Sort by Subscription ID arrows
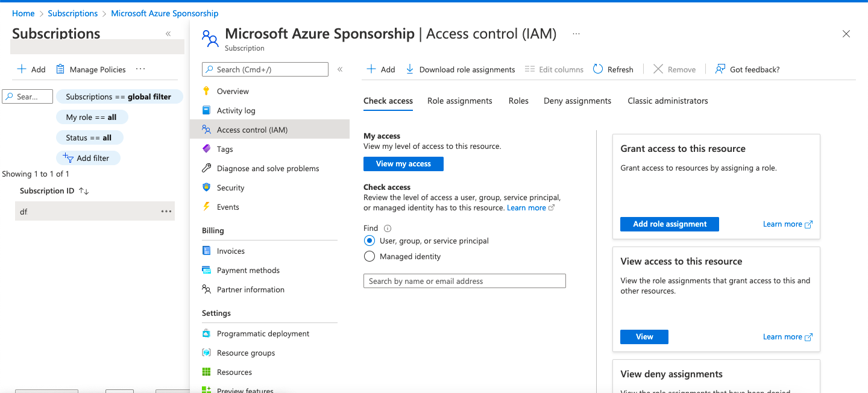 point(84,191)
